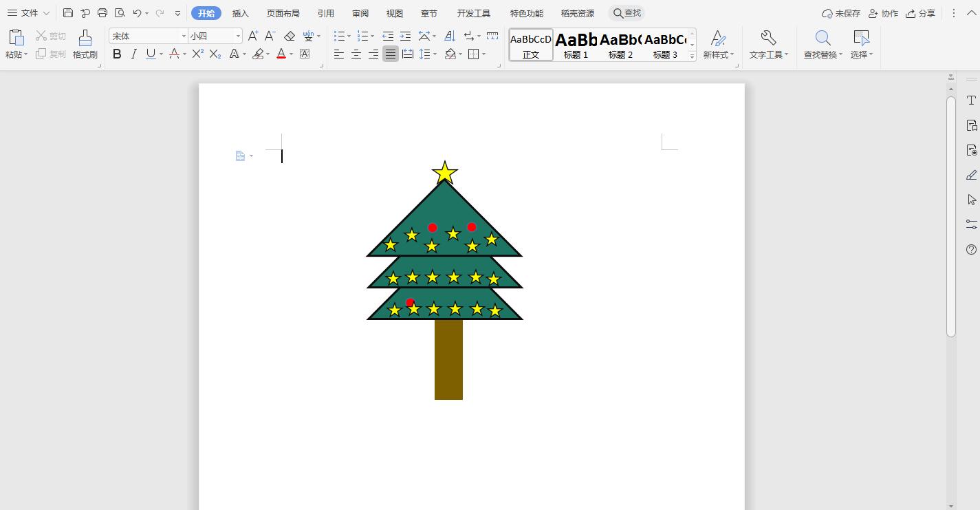Click the Print icon
980x510 pixels.
pos(102,13)
